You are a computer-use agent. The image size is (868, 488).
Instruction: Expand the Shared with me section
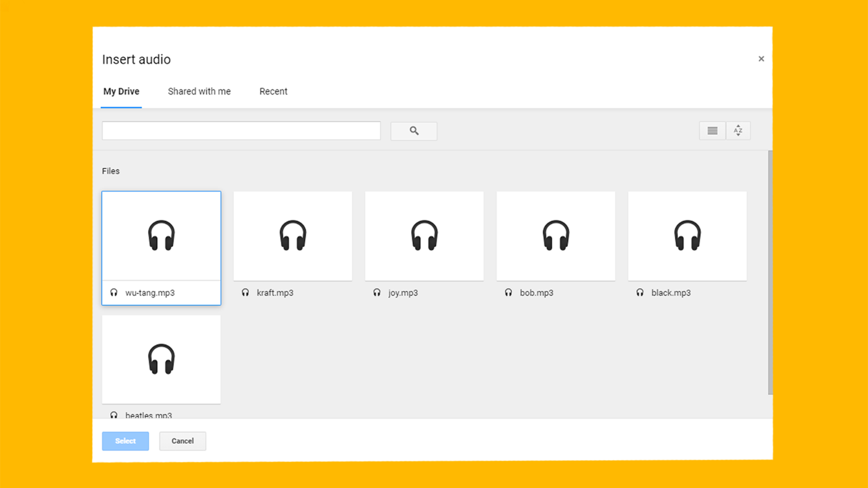[198, 91]
